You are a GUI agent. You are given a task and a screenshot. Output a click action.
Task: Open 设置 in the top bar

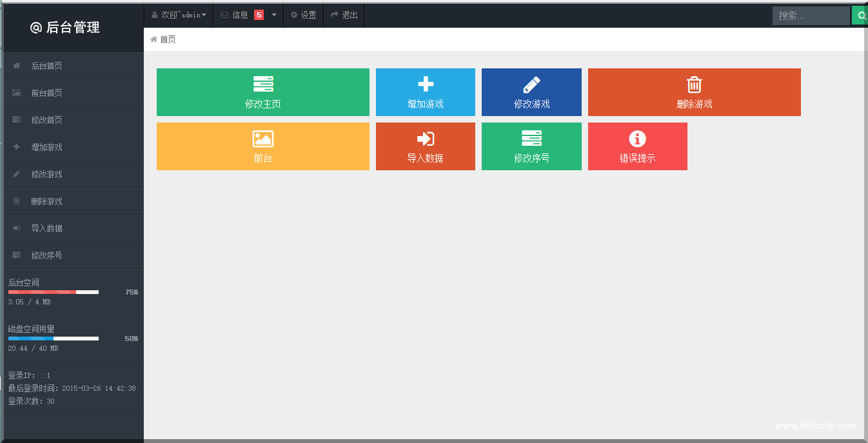tap(303, 15)
